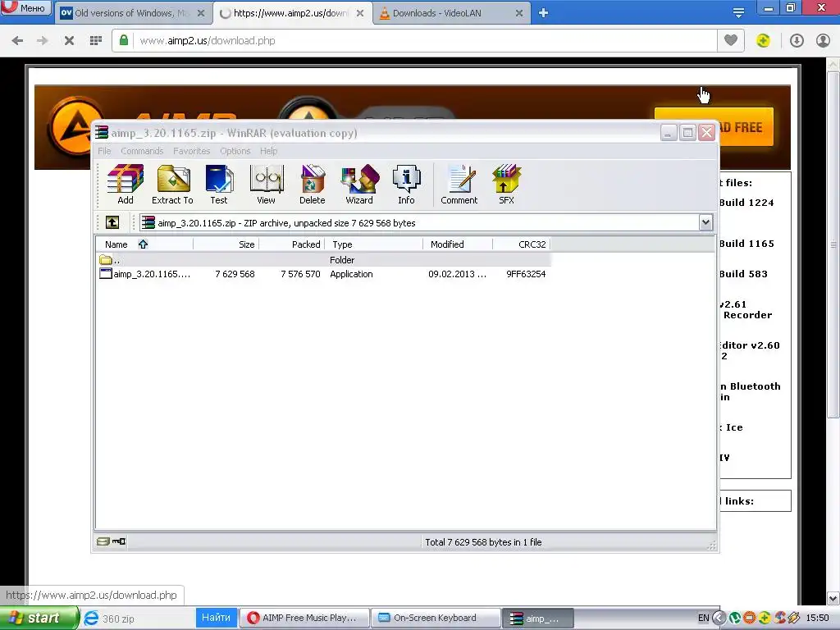This screenshot has width=840, height=630.
Task: Click the Build 583 link on webpage
Action: coord(743,274)
